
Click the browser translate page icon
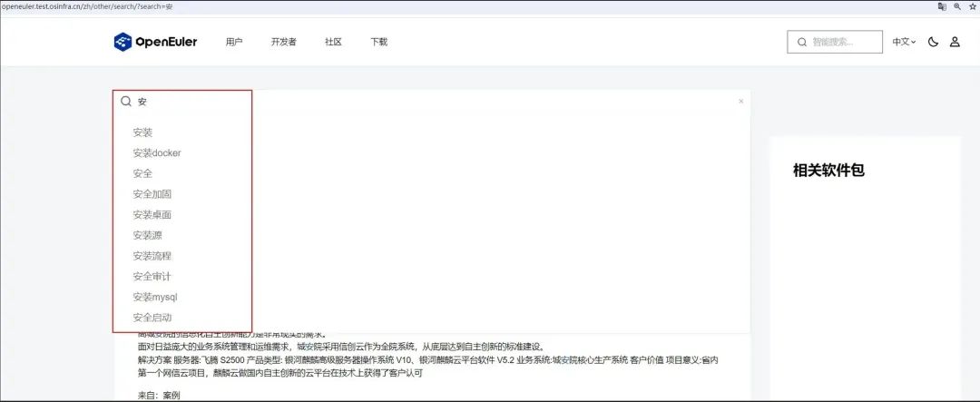pos(942,5)
